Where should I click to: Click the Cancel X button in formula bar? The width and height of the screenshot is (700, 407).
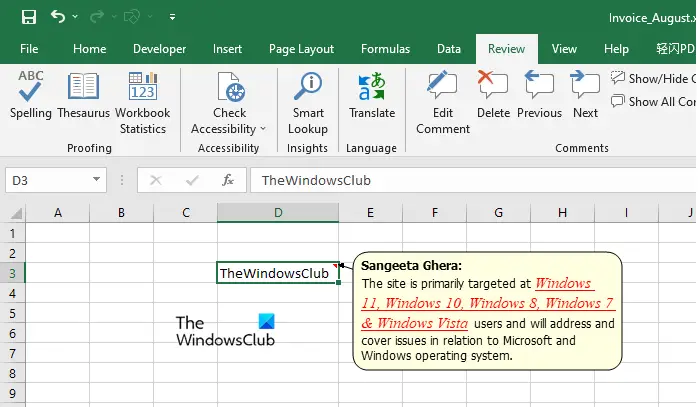coord(155,180)
